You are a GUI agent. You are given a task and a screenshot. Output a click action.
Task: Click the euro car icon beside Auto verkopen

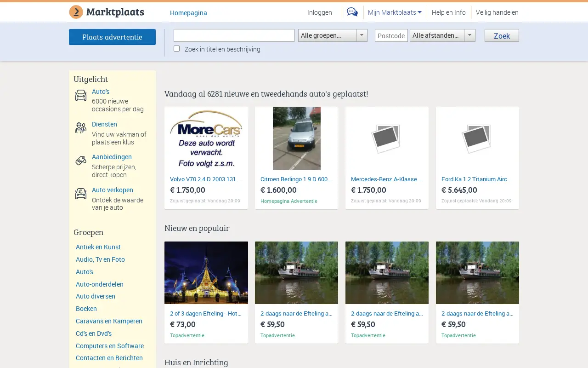click(x=81, y=194)
